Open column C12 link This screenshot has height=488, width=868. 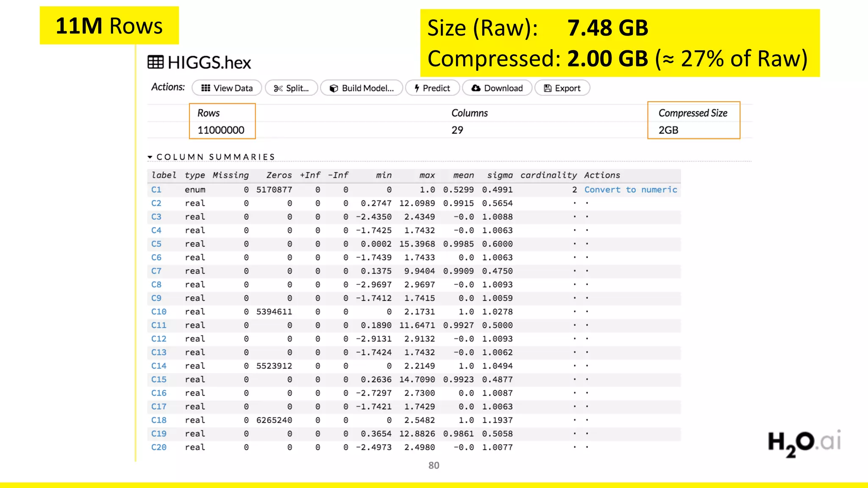coord(159,339)
